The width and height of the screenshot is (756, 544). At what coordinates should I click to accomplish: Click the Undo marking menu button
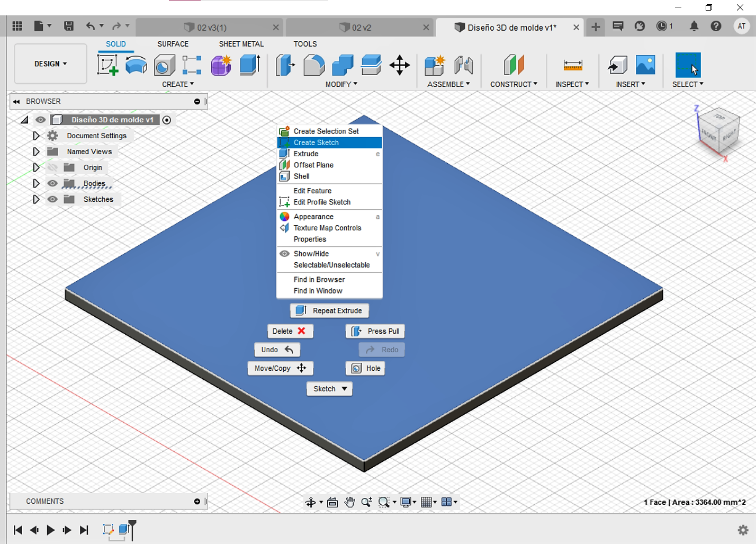277,350
